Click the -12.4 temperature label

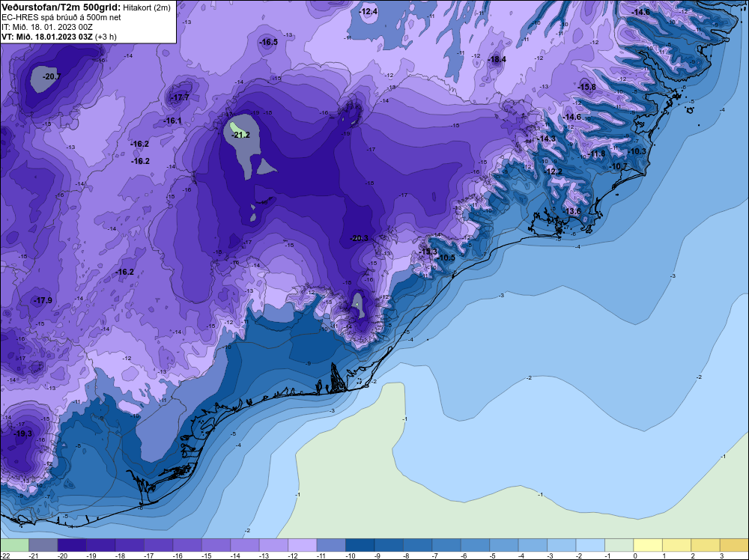[x=369, y=11]
